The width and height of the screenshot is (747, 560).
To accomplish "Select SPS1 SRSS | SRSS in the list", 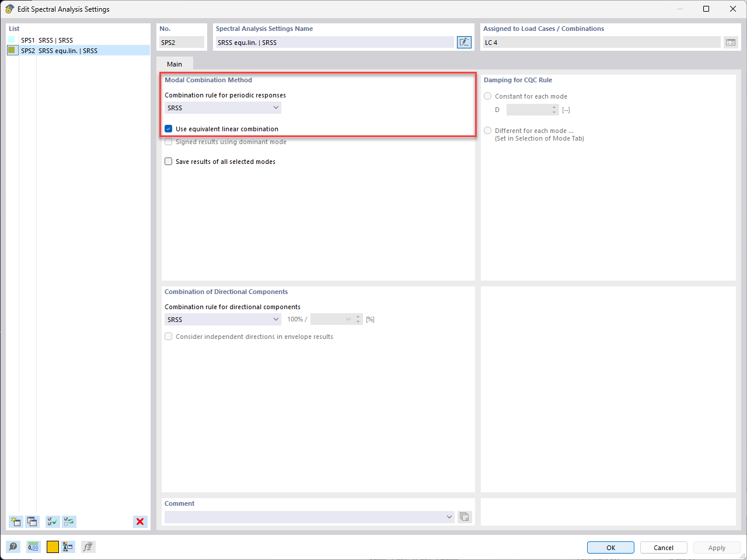I will click(78, 40).
